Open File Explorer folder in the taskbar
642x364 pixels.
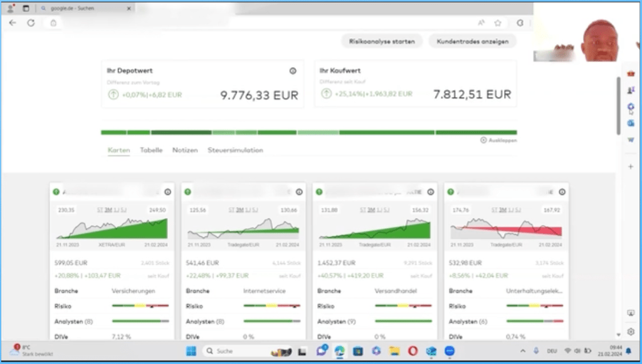[x=394, y=351]
